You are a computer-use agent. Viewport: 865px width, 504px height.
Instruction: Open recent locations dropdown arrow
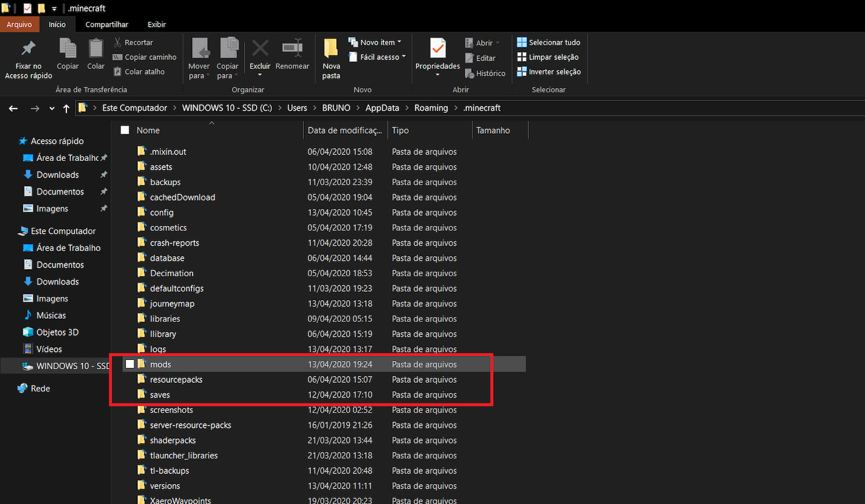coord(52,108)
